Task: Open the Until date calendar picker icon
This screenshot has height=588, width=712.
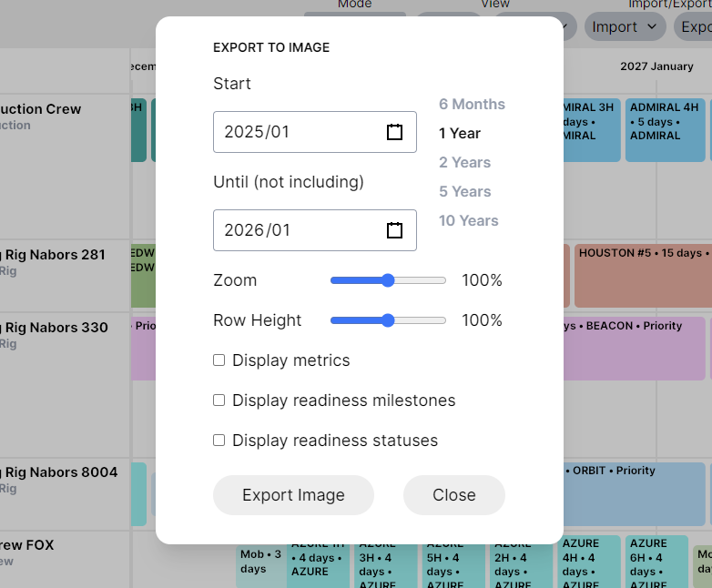Action: (x=394, y=230)
